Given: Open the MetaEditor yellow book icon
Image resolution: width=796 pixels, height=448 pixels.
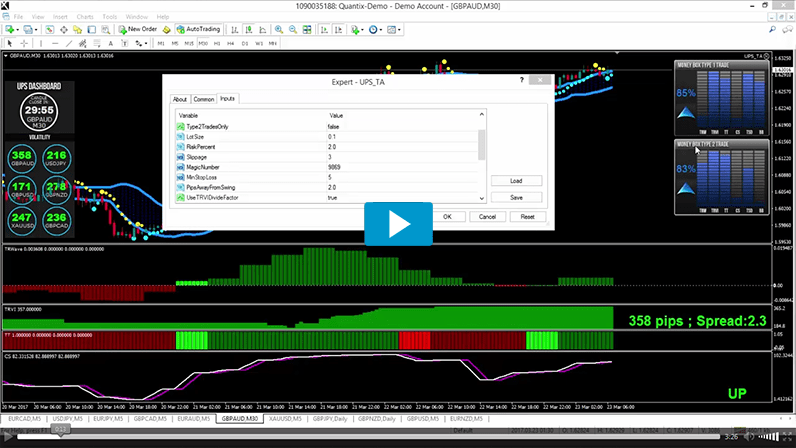Looking at the screenshot, I should pyautogui.click(x=166, y=30).
